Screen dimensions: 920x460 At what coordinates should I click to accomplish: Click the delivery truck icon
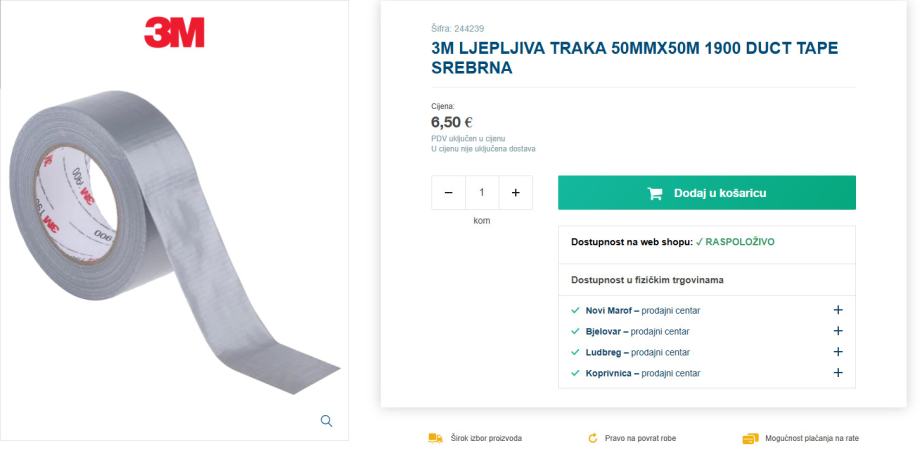pos(435,438)
